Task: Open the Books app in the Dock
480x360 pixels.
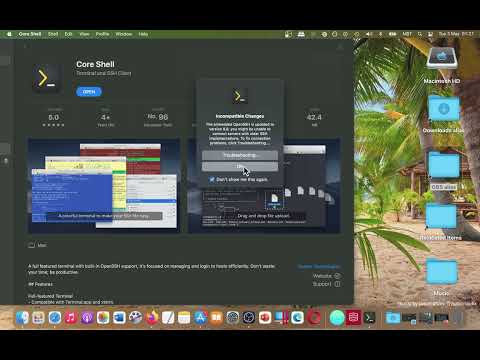Action: [x=216, y=318]
